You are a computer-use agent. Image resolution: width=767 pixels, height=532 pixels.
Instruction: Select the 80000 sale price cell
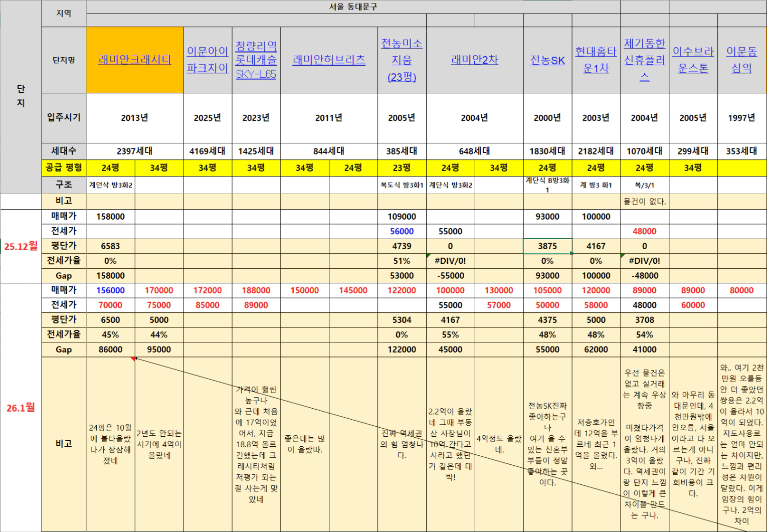point(742,290)
